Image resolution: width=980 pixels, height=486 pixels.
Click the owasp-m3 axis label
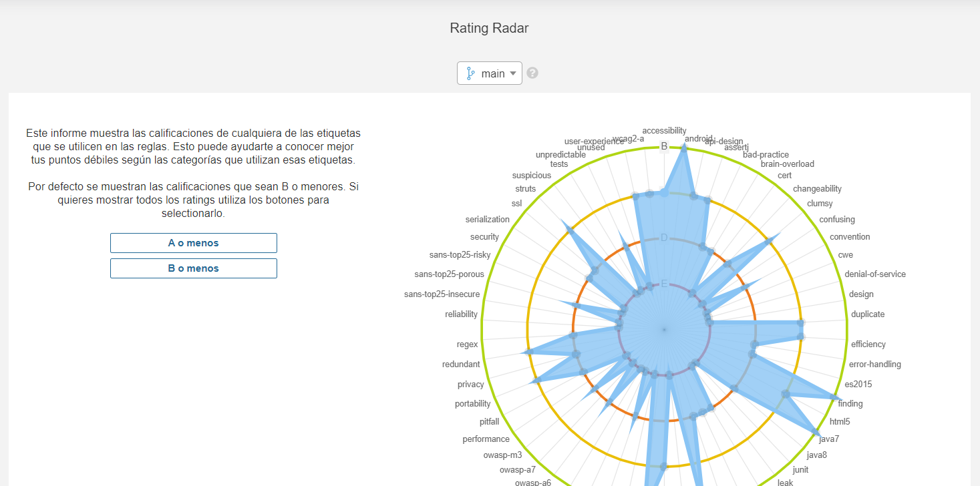(502, 455)
